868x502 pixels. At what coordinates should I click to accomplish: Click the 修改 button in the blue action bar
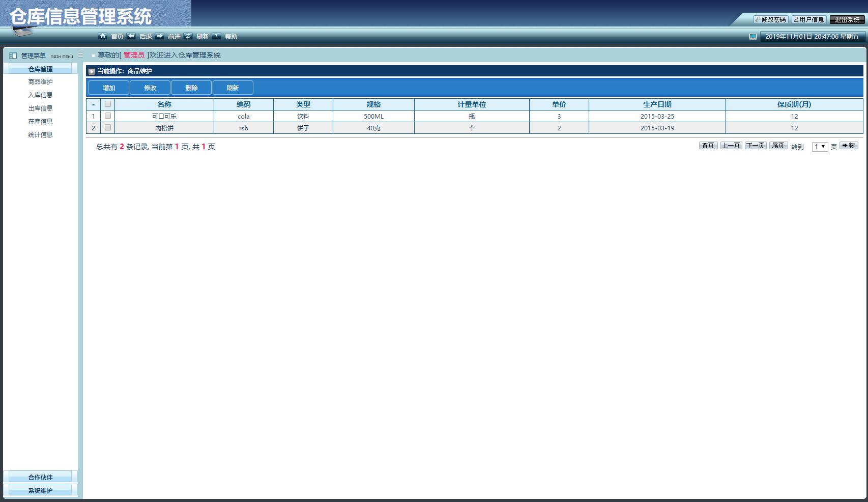click(150, 88)
